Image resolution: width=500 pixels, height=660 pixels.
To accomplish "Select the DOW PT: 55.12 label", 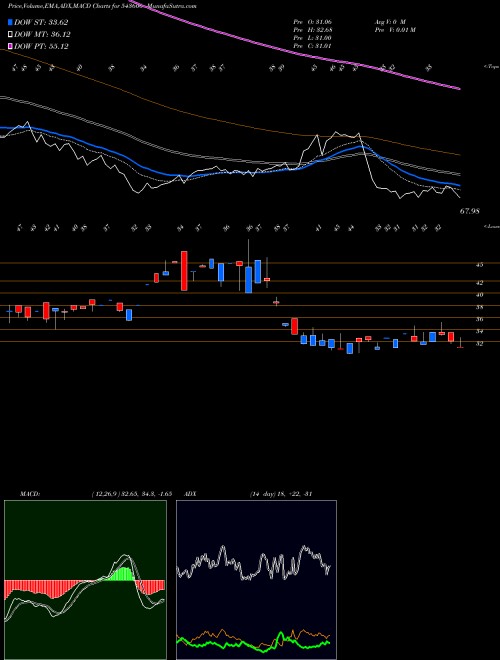I will pyautogui.click(x=41, y=46).
